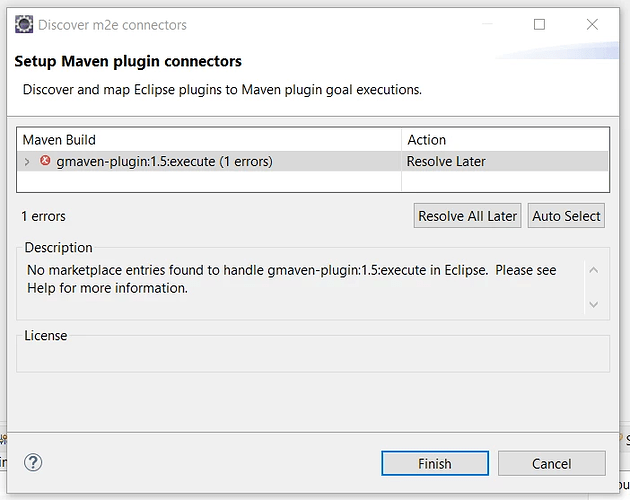Image resolution: width=630 pixels, height=500 pixels.
Task: Click the '1 errors' status text
Action: point(43,216)
